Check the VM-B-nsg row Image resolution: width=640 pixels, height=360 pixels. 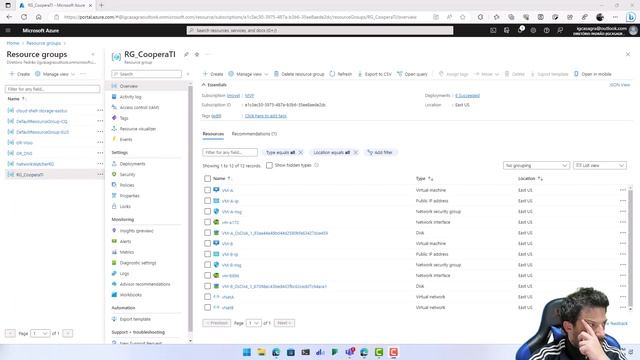(x=207, y=264)
